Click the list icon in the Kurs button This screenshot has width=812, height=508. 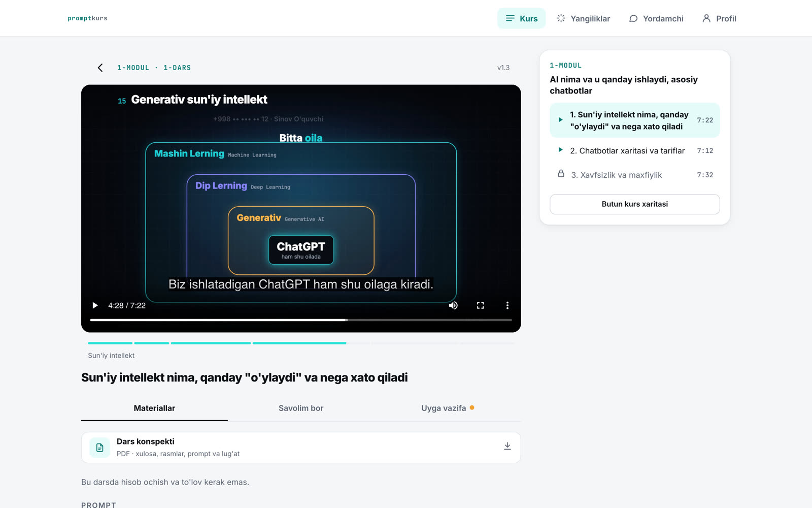tap(510, 18)
